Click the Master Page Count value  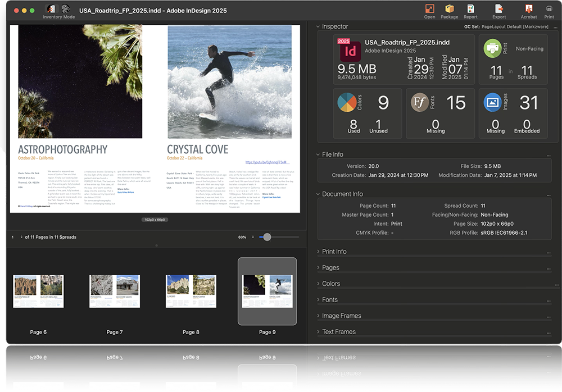pyautogui.click(x=392, y=215)
